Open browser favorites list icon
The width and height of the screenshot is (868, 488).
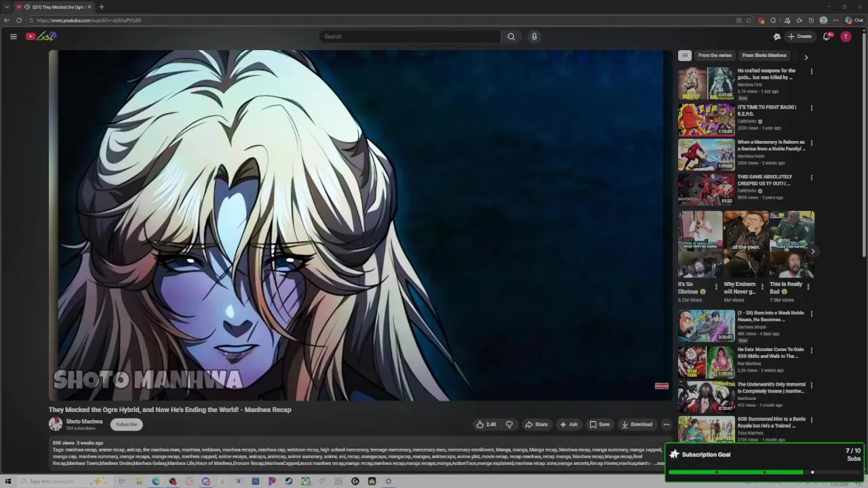[799, 20]
